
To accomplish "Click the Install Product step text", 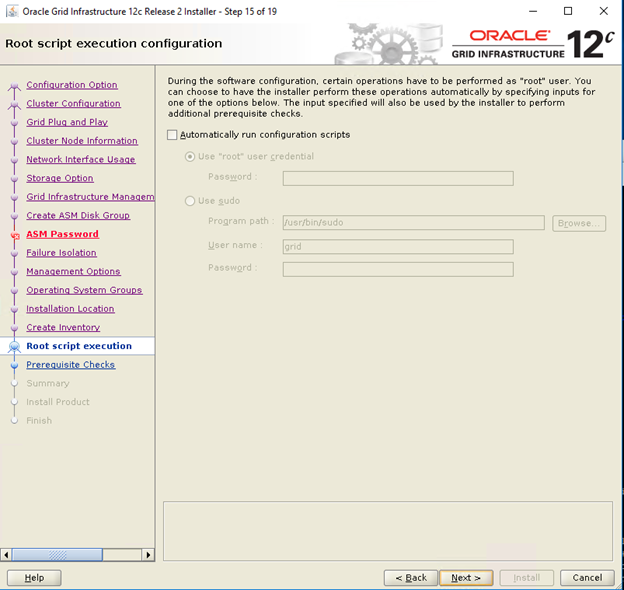I will 58,402.
